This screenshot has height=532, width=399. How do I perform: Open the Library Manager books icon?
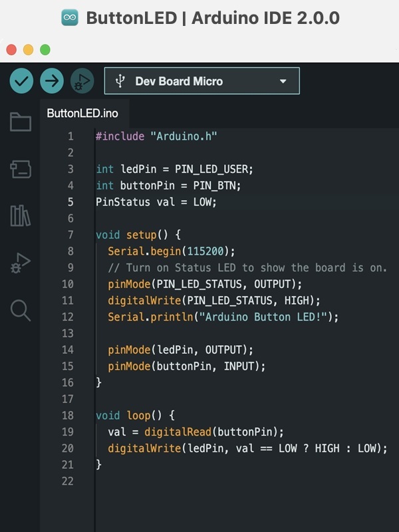(x=21, y=215)
